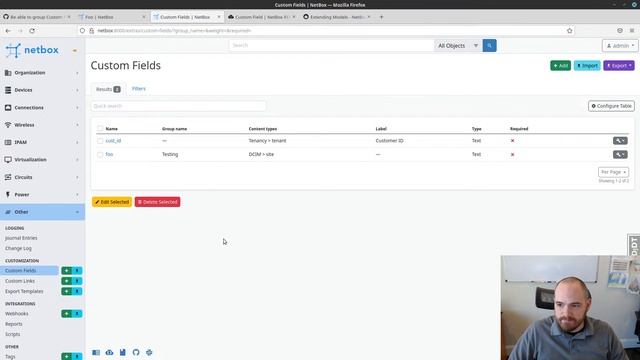Click the Configure Table button
This screenshot has height=360, width=640.
(611, 106)
